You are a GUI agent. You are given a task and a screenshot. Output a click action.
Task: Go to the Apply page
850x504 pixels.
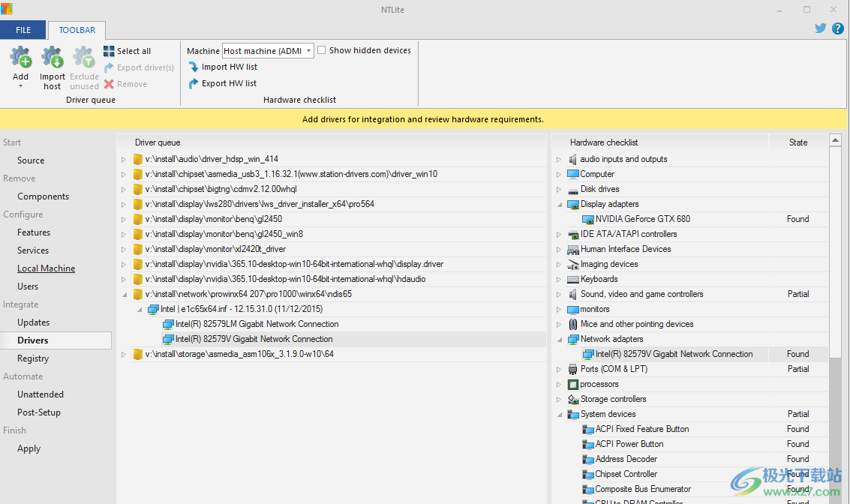[29, 448]
